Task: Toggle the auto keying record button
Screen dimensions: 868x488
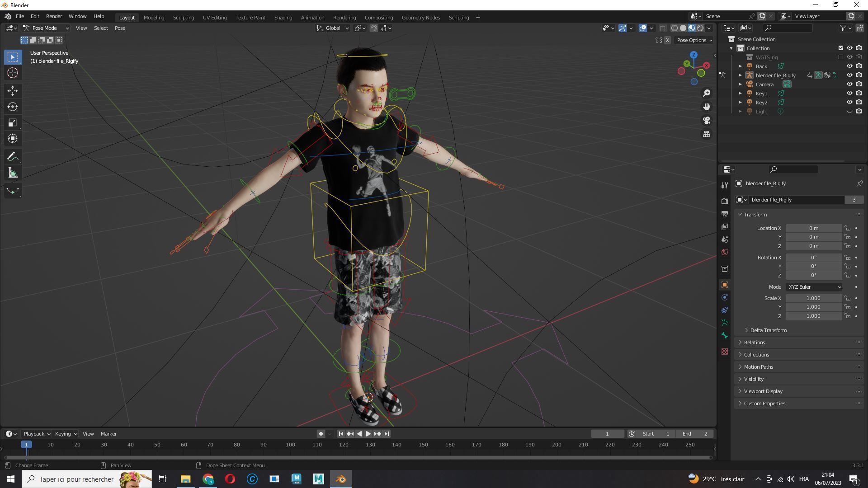Action: click(321, 434)
